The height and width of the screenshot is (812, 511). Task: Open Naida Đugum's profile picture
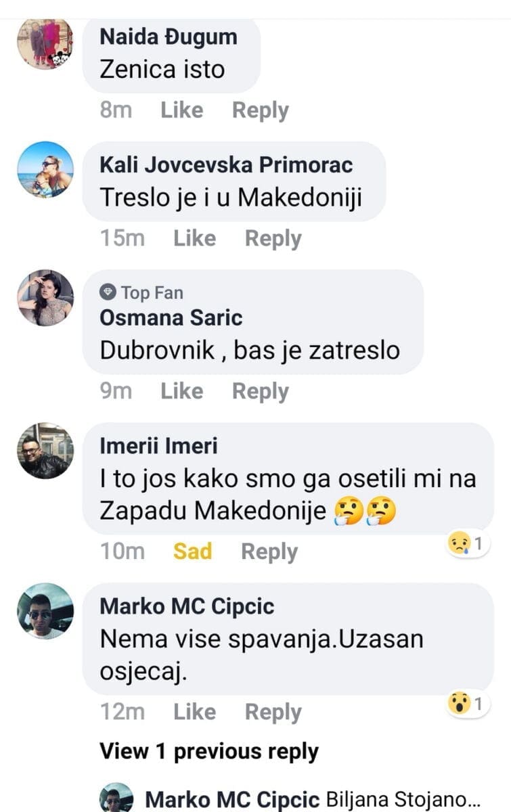pos(45,42)
